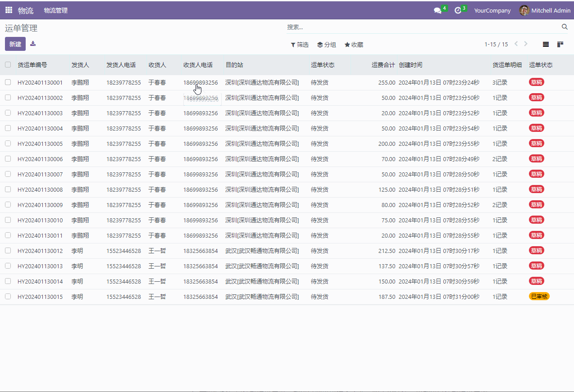Click YourCompany in the top bar
574x392 pixels.
point(492,10)
